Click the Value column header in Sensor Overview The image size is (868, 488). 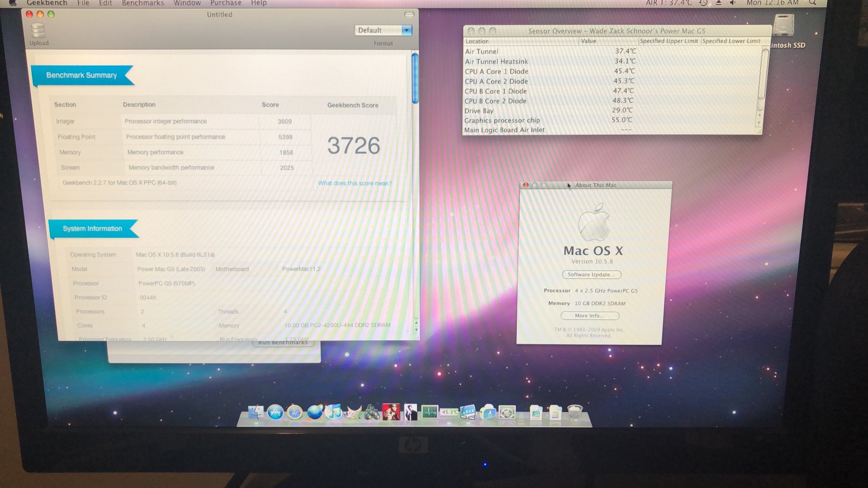click(x=608, y=41)
